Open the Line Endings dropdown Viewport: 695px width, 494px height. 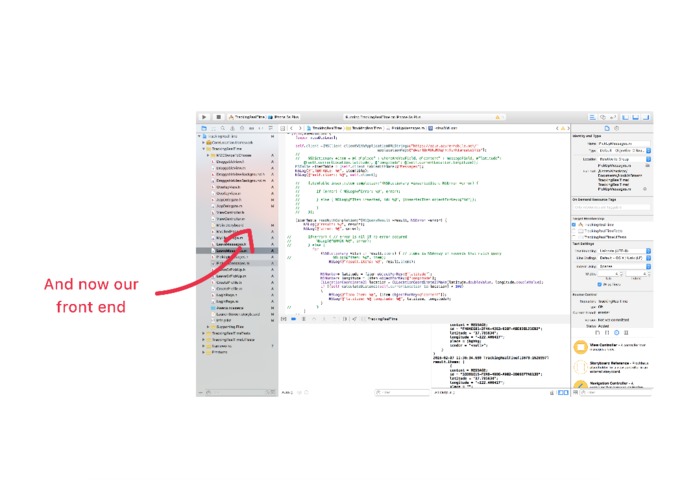pyautogui.click(x=625, y=258)
